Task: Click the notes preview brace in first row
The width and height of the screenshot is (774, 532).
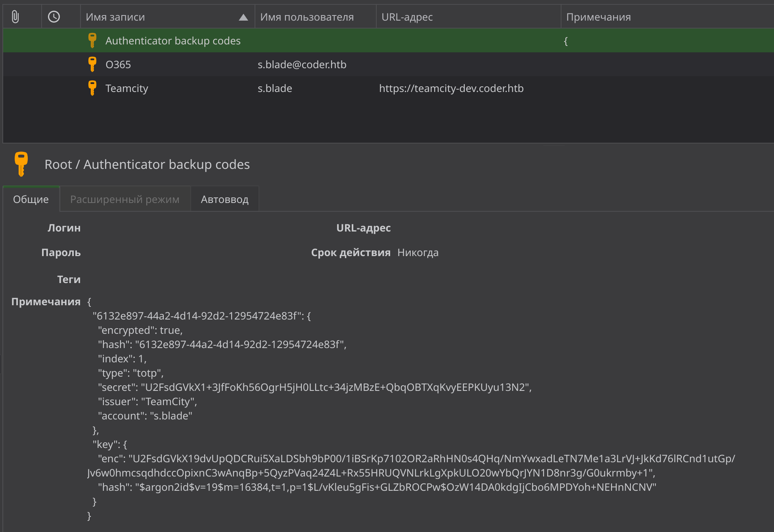Action: pyautogui.click(x=566, y=41)
